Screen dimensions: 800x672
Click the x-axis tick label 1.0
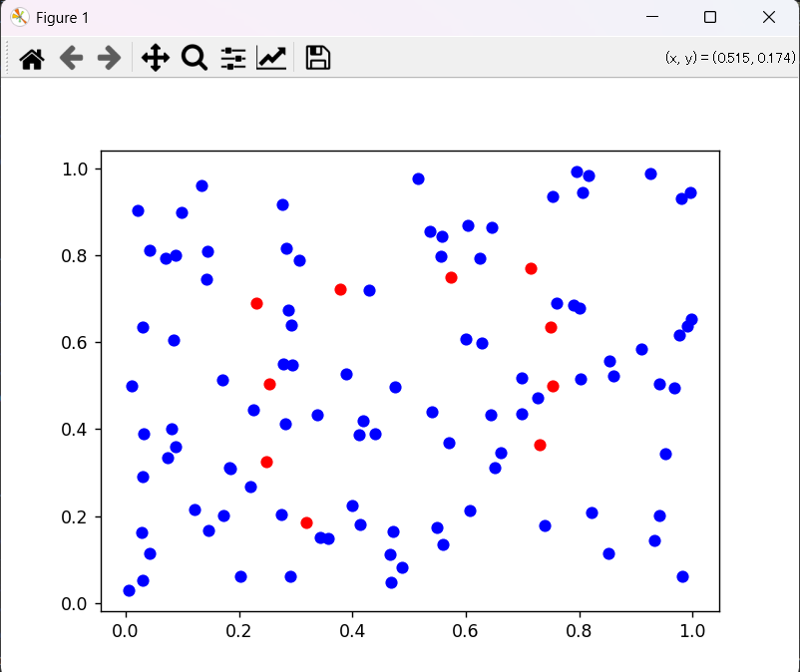692,631
